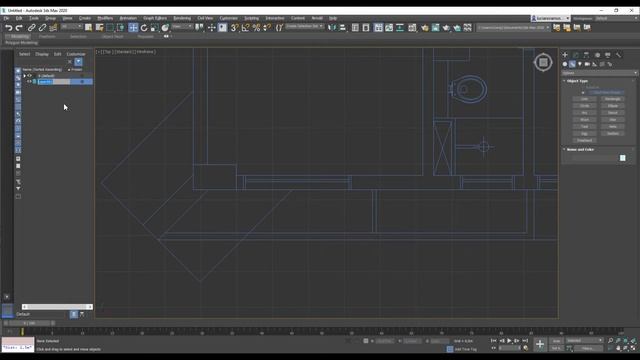Click the Play Animation button

click(509, 341)
